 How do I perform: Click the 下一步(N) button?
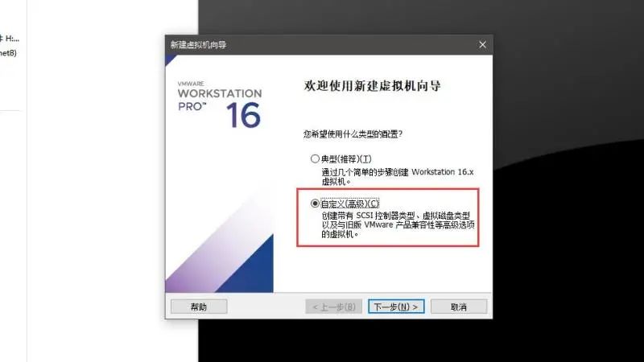tap(396, 306)
